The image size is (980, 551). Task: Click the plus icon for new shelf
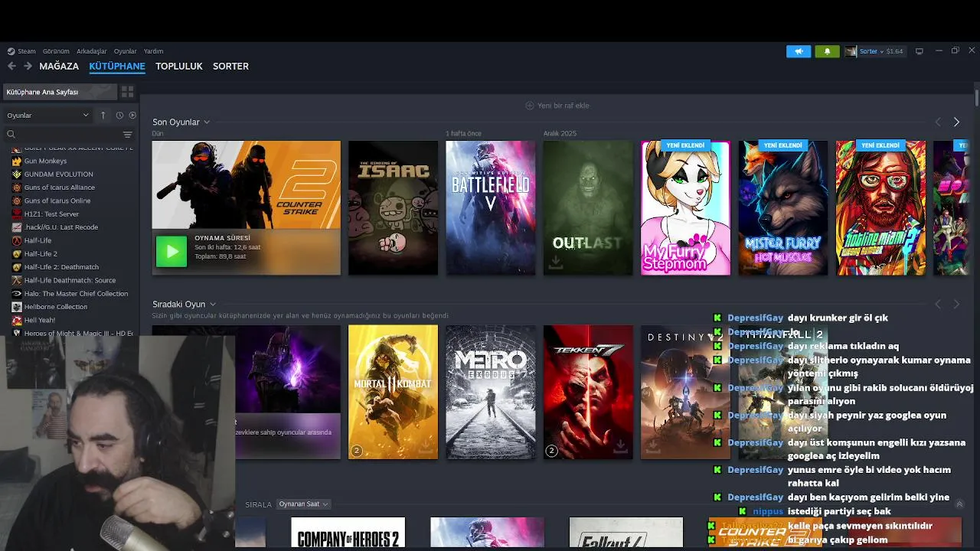point(529,106)
